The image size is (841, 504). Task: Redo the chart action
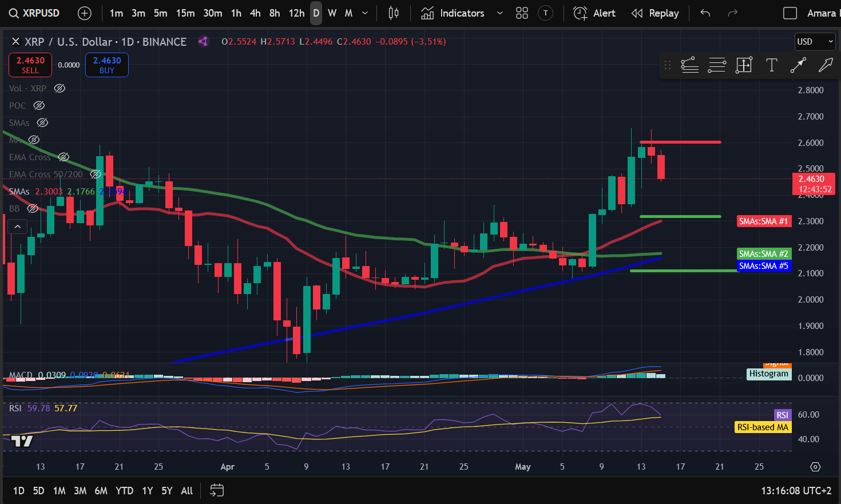[x=732, y=13]
